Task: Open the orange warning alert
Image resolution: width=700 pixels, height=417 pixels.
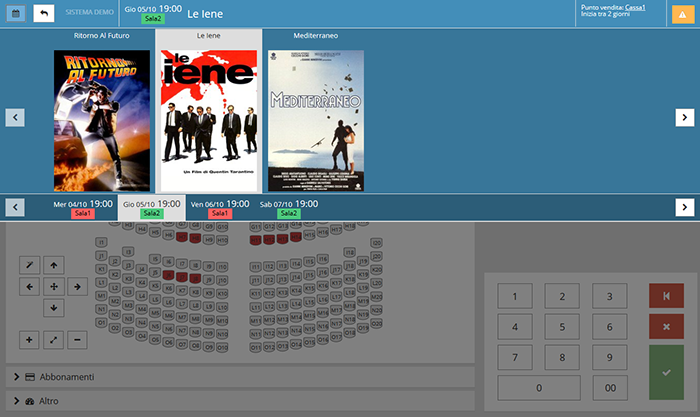Action: point(683,14)
